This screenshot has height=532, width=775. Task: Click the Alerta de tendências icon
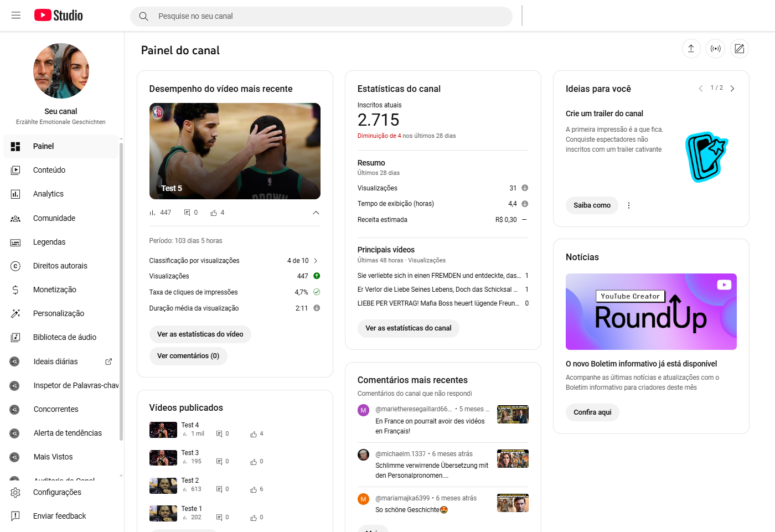pos(15,433)
